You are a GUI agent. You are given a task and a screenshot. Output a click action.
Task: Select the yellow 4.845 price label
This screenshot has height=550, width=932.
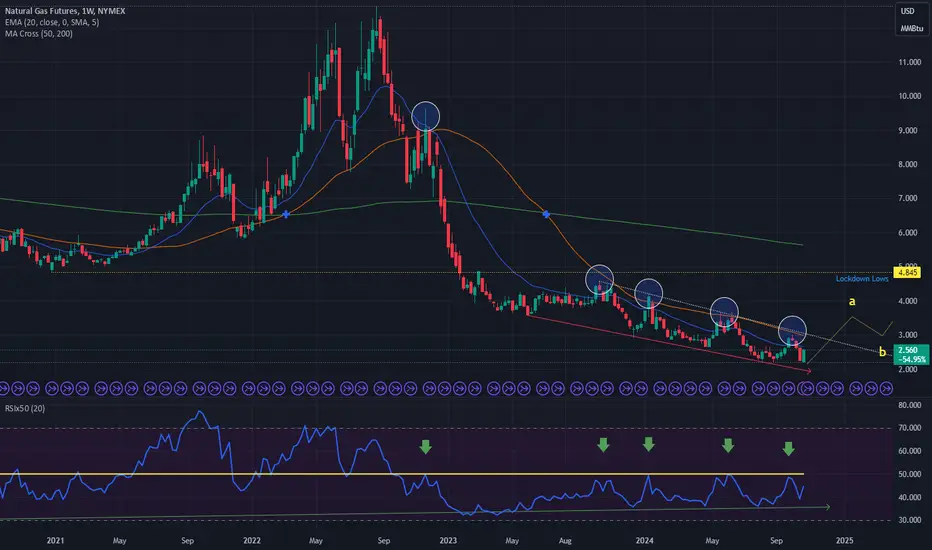tap(907, 272)
